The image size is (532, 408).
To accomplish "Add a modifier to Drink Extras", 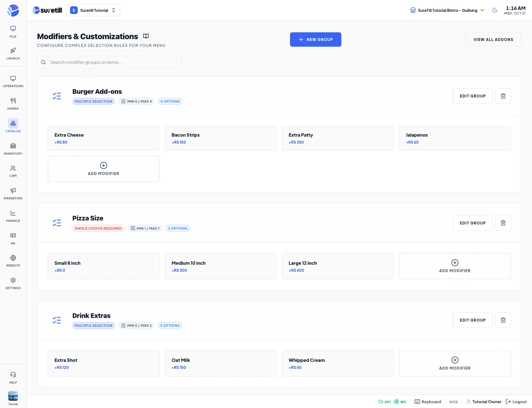I will coord(455,363).
